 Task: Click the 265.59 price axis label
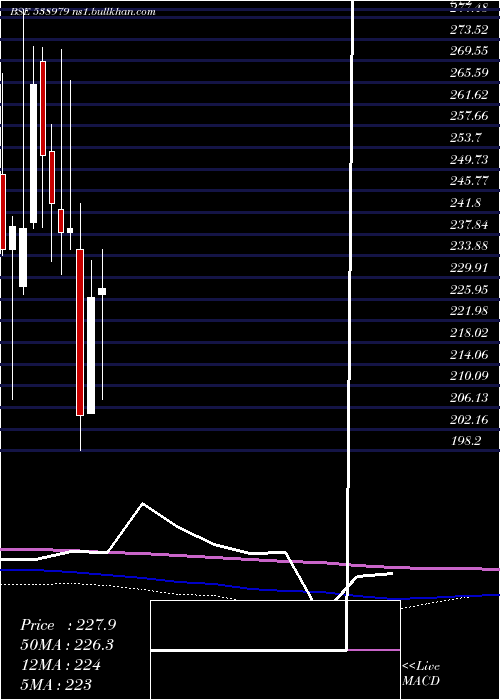(469, 73)
